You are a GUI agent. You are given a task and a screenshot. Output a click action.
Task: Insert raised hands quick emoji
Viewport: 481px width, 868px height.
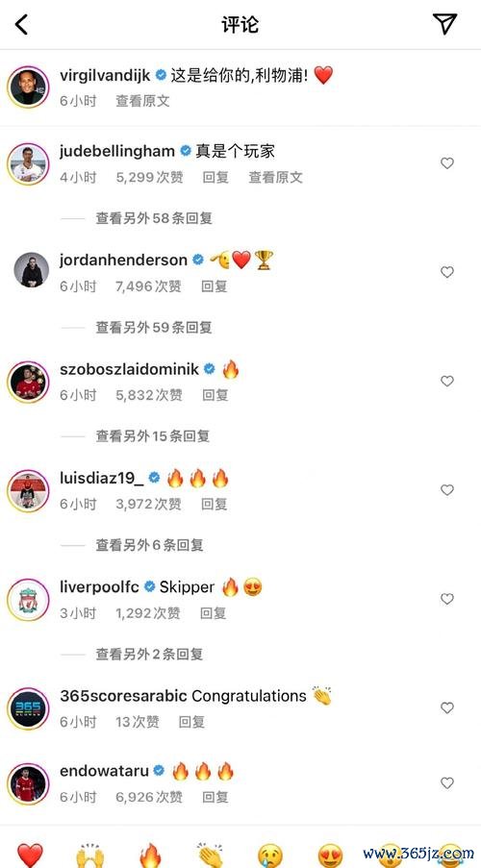(x=90, y=856)
